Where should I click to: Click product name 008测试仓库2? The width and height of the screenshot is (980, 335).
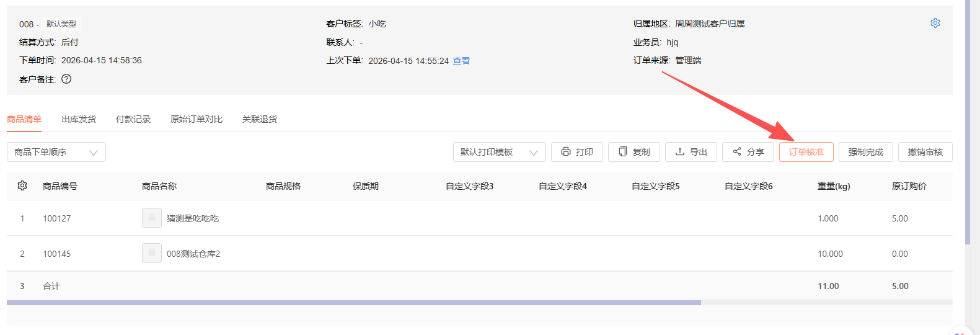click(x=193, y=254)
